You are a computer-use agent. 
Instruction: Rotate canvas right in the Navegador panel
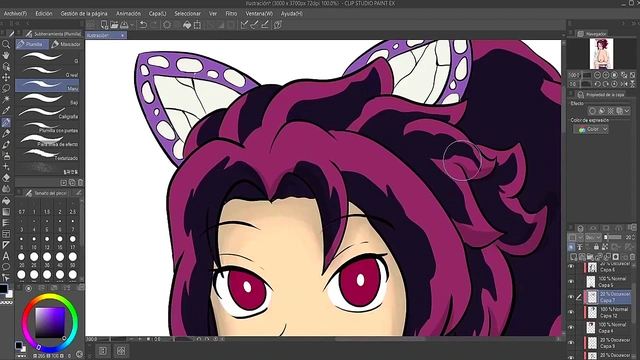point(606,84)
